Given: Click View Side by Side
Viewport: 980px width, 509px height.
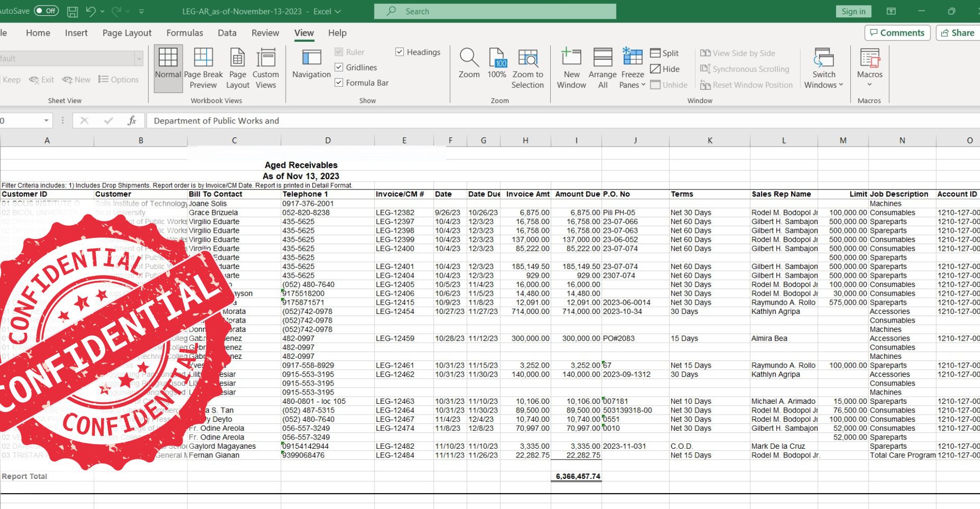Looking at the screenshot, I should 738,53.
